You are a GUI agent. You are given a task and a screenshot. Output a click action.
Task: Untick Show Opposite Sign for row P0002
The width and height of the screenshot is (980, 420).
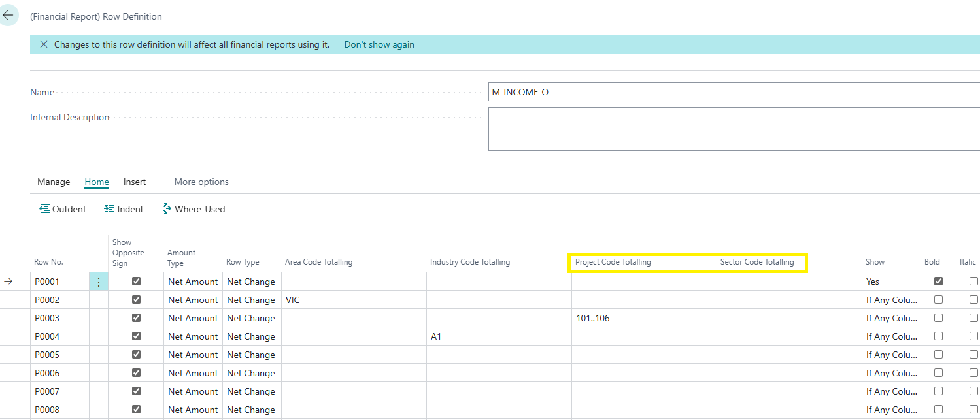pyautogui.click(x=136, y=300)
